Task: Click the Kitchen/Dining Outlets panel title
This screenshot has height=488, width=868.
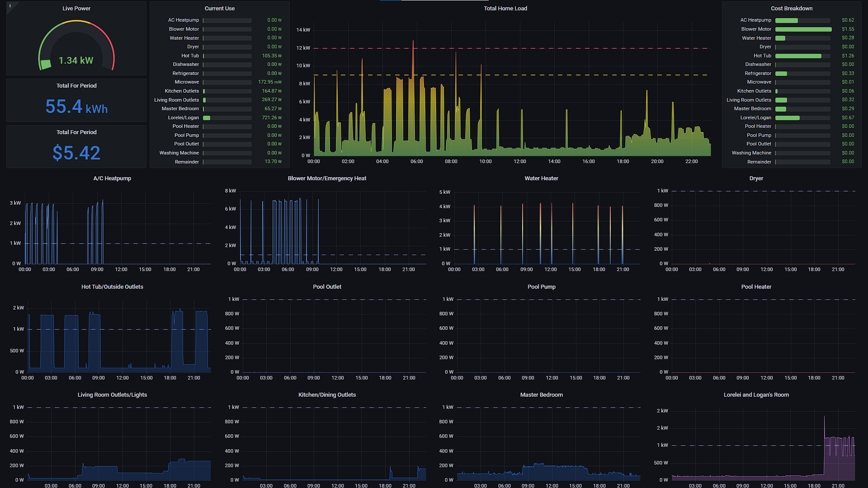Action: (x=327, y=395)
